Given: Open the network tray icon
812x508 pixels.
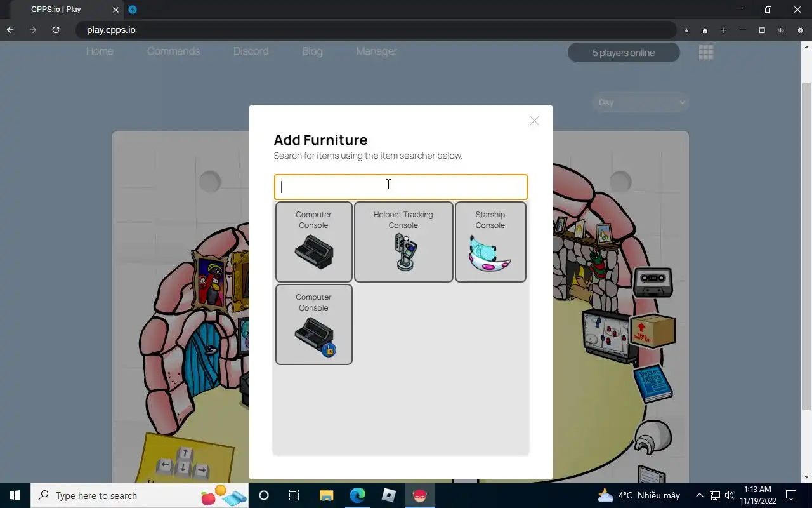Looking at the screenshot, I should point(715,495).
